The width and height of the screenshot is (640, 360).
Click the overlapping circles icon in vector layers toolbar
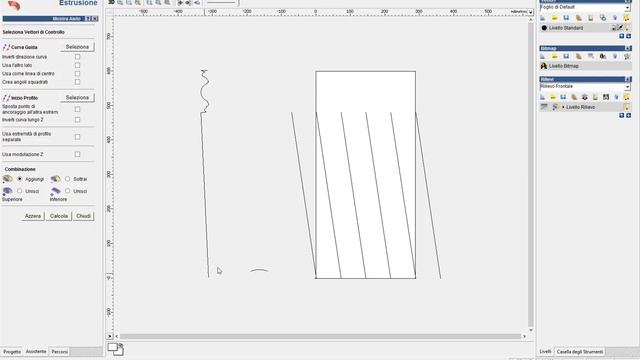[603, 18]
